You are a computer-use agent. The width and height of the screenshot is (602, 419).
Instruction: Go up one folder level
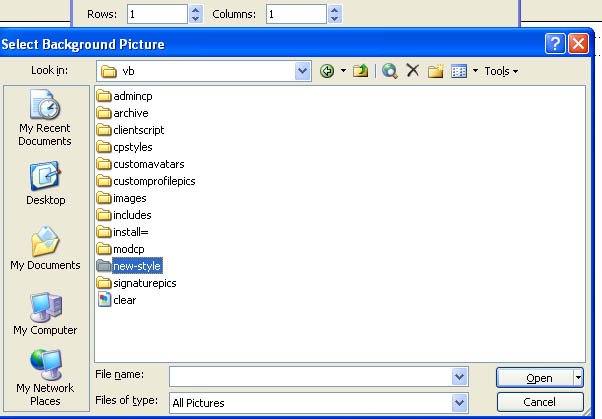[361, 71]
